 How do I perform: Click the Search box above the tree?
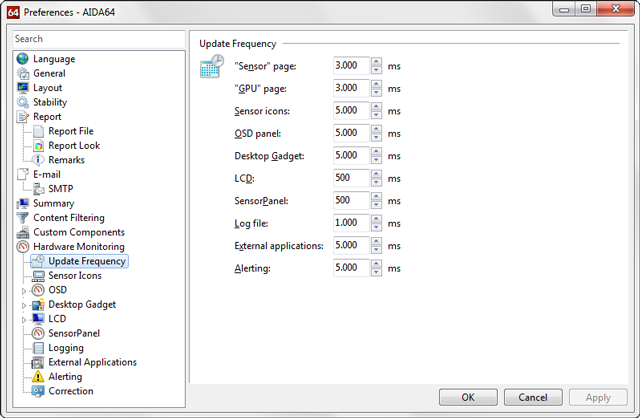click(95, 39)
